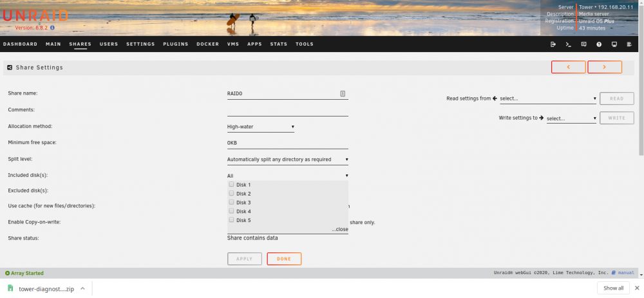The image size is (644, 298).
Task: Click the Comments input field
Action: (x=287, y=111)
